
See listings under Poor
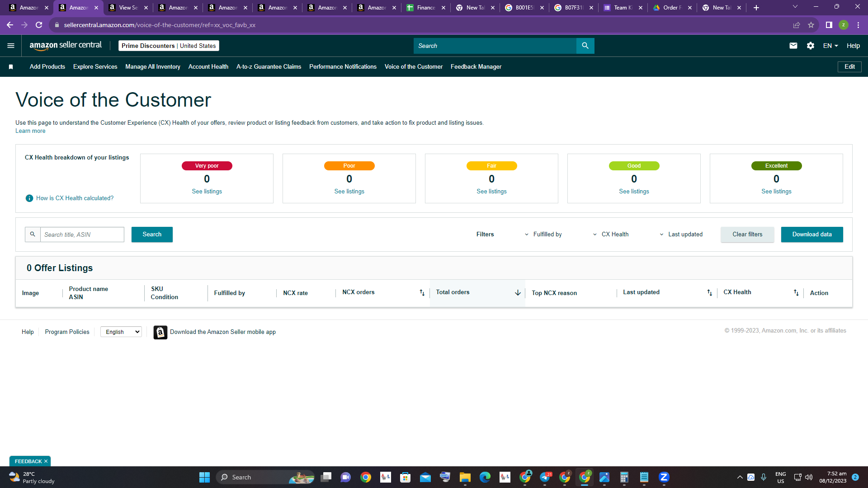[349, 192]
